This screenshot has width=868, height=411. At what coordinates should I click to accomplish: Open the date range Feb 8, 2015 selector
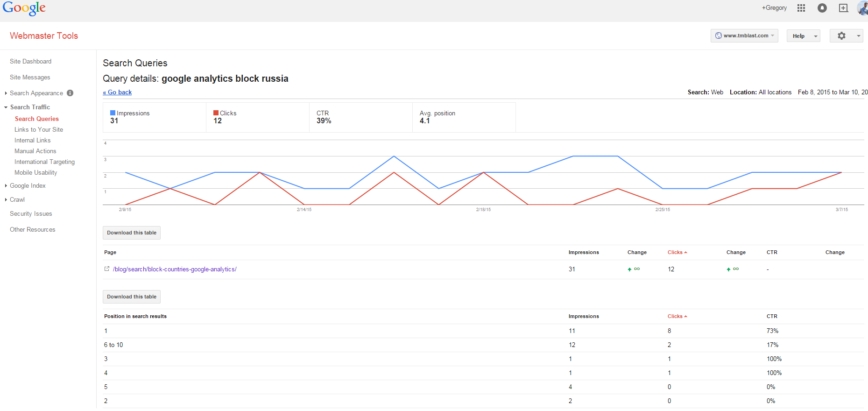[833, 92]
